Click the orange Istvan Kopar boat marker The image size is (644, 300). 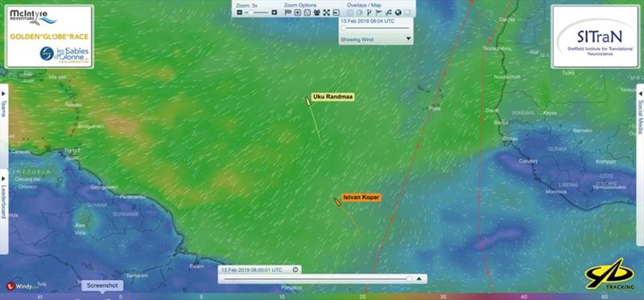click(337, 202)
